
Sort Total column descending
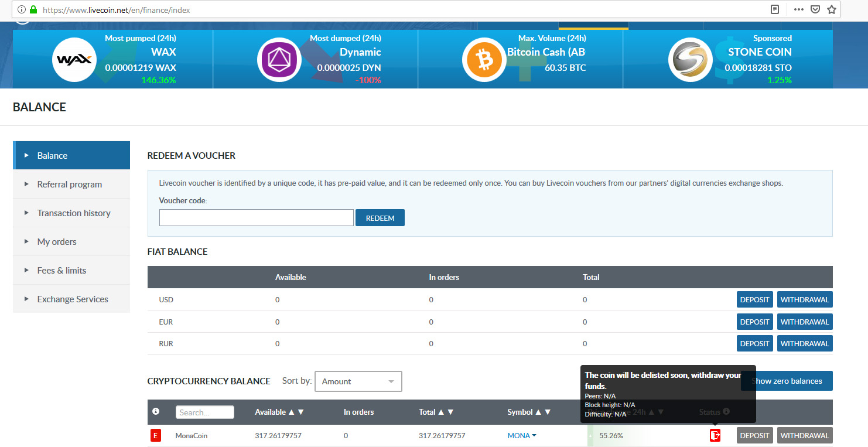[x=450, y=412]
